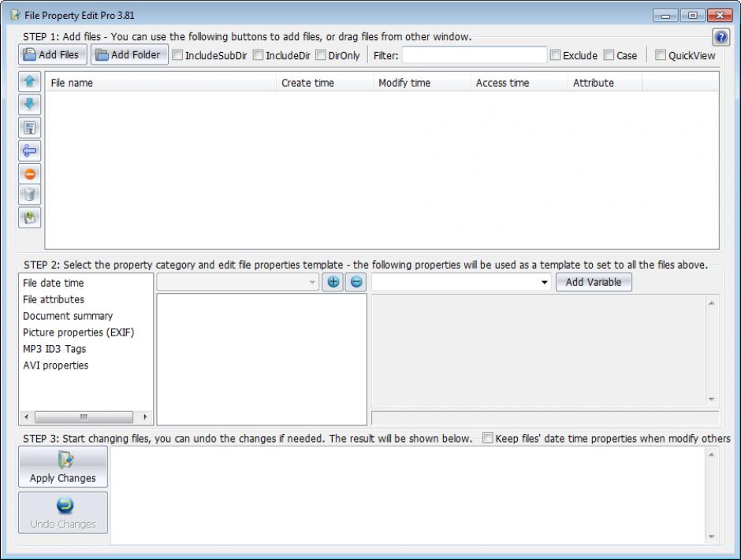The image size is (741, 560).
Task: Click the export list icon with green arrow
Action: [x=29, y=218]
